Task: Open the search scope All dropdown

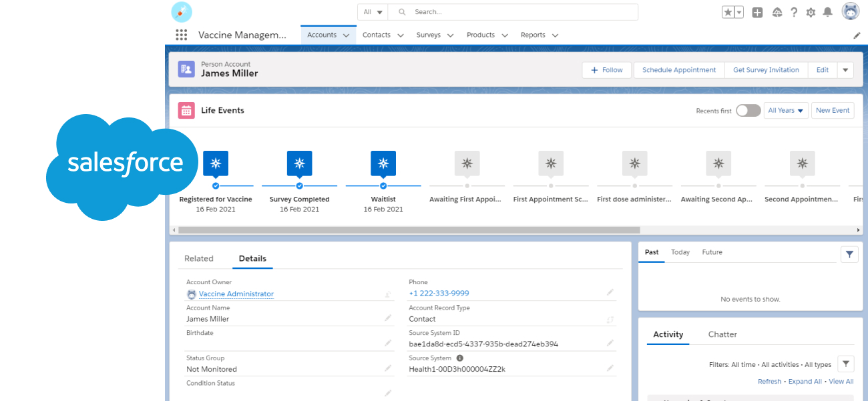Action: point(373,12)
